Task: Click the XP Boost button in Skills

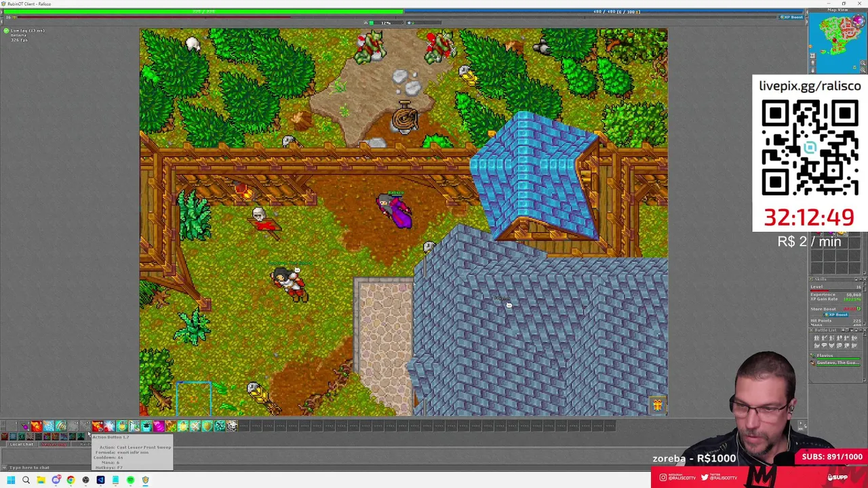Action: [x=836, y=314]
